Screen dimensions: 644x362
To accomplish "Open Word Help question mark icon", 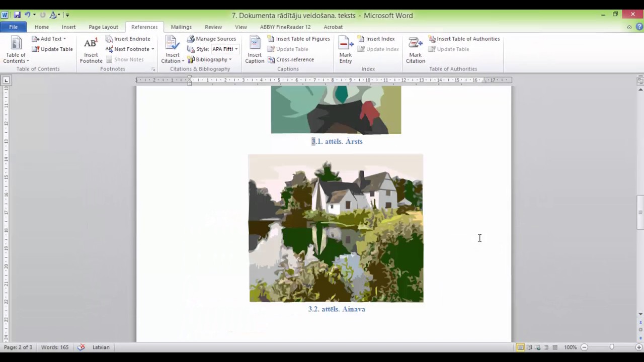I will click(638, 27).
